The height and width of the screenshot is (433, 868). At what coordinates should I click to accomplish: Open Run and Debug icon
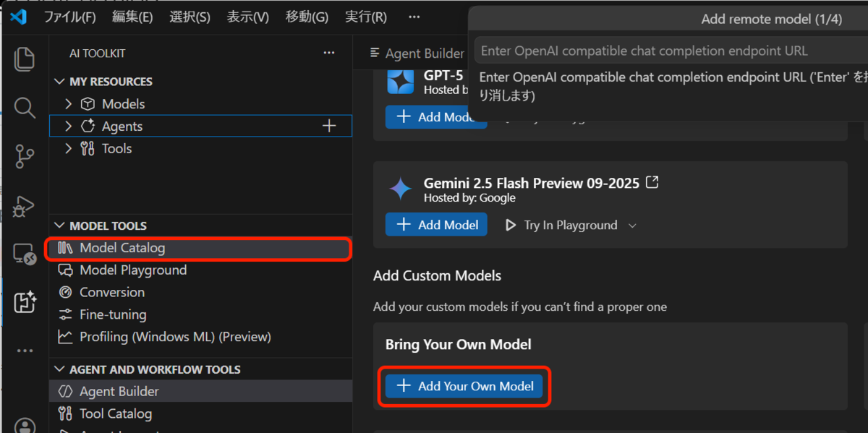tap(25, 205)
